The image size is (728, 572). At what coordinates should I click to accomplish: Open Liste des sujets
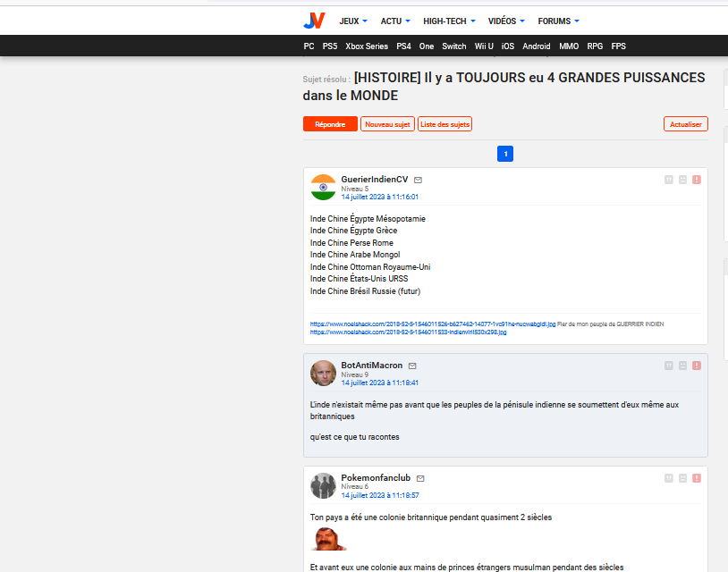pyautogui.click(x=444, y=124)
